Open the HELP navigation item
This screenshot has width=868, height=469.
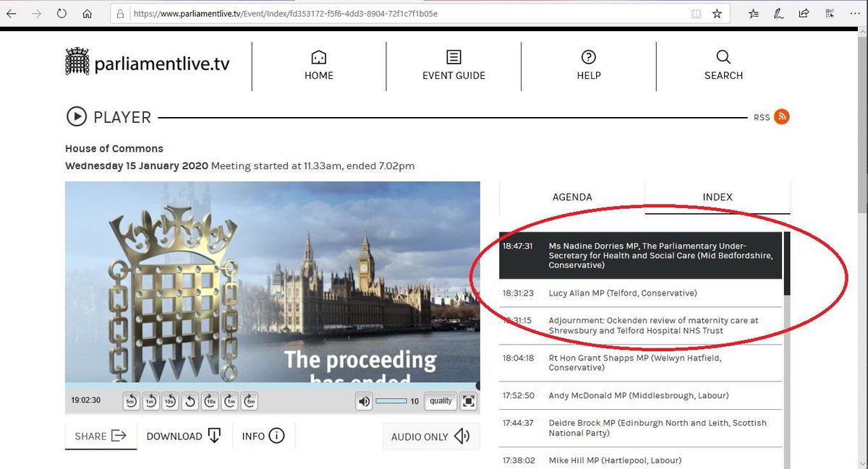589,66
